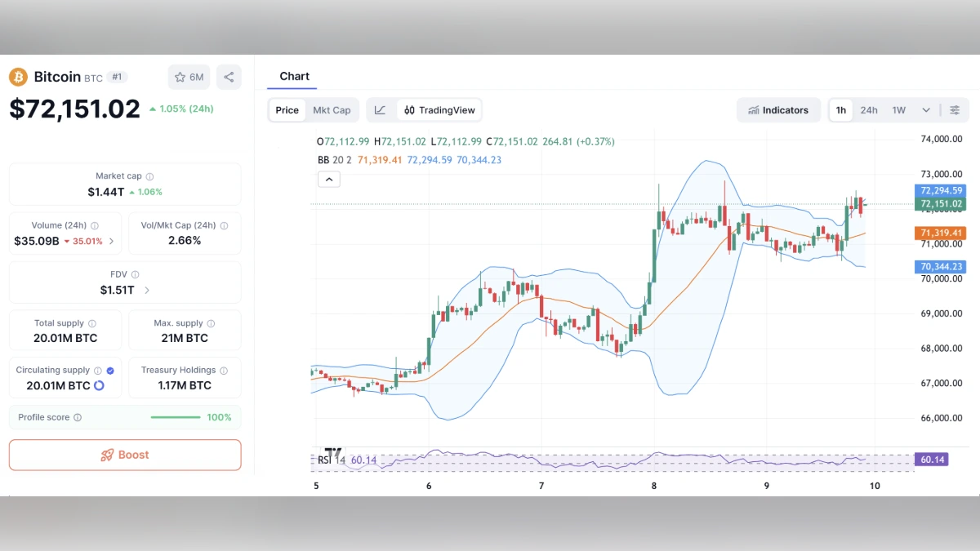
Task: Select the 24h interval
Action: pos(869,109)
